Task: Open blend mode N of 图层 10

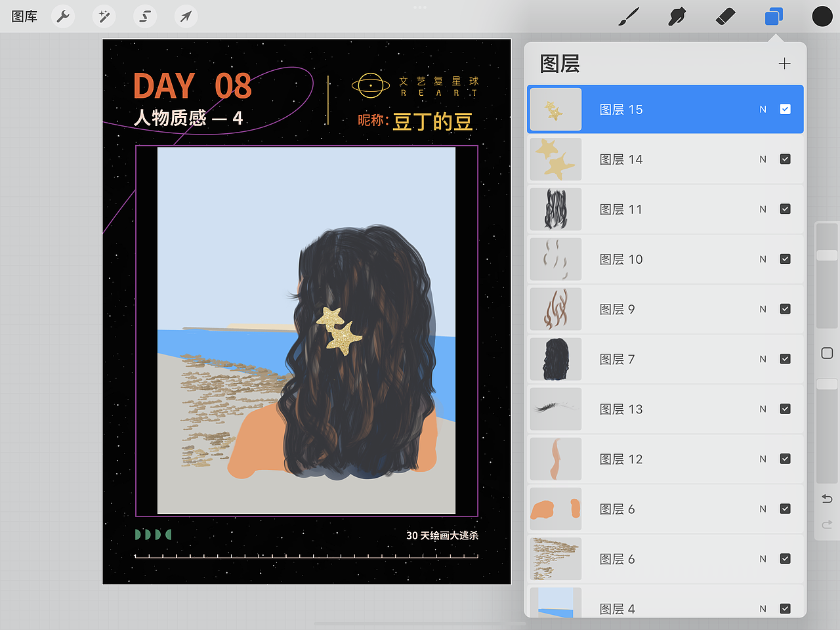Action: click(763, 259)
